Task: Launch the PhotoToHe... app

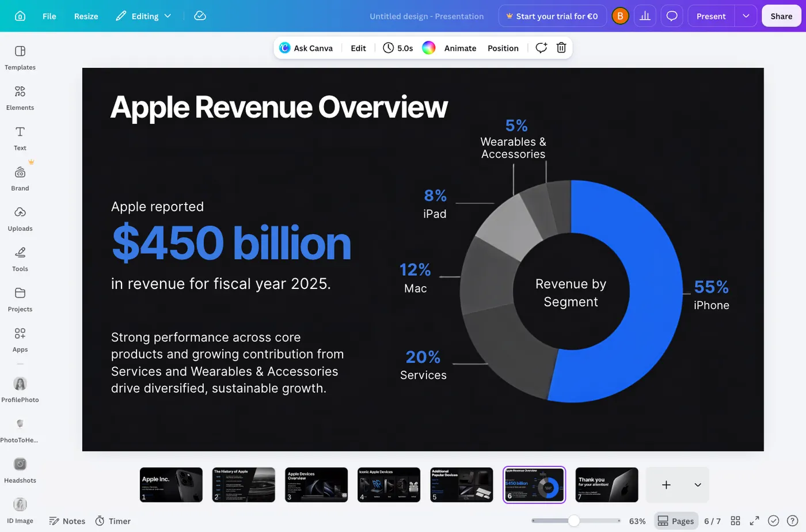Action: [20, 430]
